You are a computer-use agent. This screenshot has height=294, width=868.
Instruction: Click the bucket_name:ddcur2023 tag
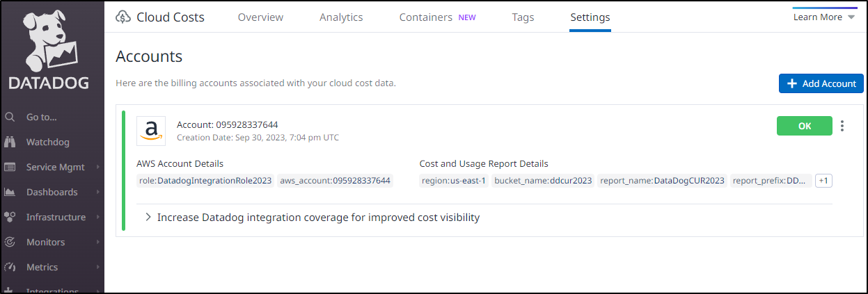point(543,181)
